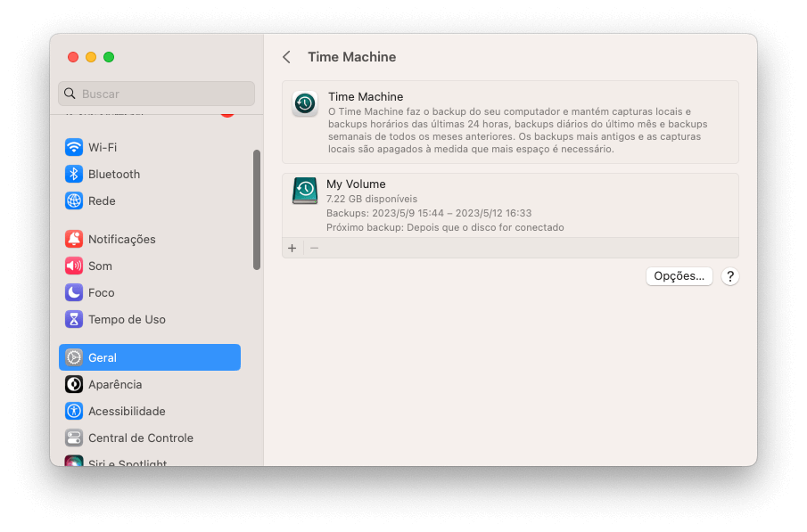
Task: Open the Opções... button
Action: 679,275
